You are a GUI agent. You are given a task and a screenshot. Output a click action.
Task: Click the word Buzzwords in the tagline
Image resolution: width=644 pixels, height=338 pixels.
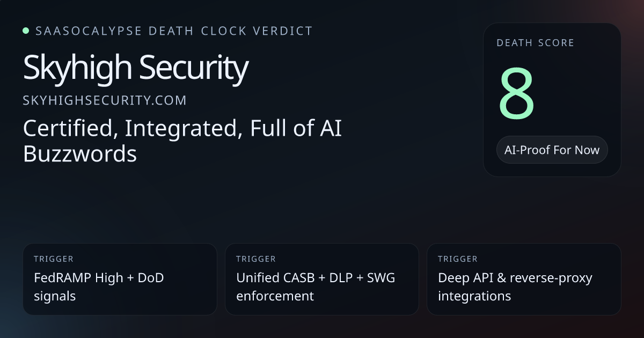click(80, 154)
